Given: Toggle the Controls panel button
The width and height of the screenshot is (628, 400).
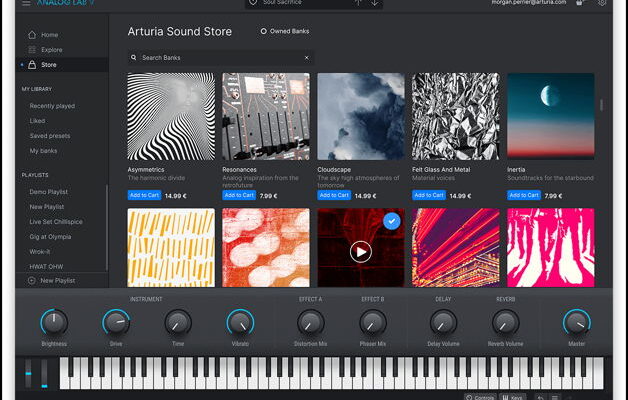Looking at the screenshot, I should coord(480,396).
